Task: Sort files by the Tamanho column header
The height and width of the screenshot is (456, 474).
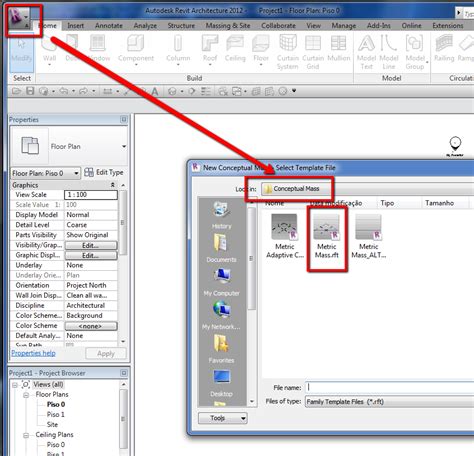Action: tap(439, 203)
